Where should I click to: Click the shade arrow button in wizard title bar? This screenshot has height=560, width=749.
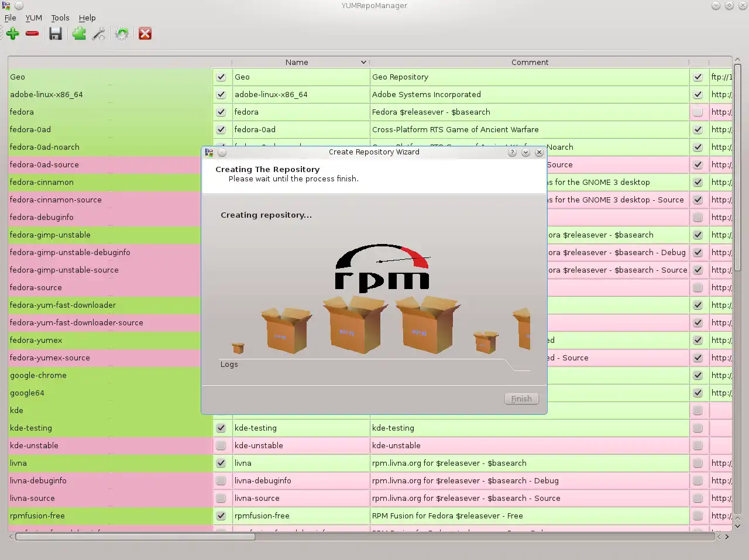pos(525,152)
